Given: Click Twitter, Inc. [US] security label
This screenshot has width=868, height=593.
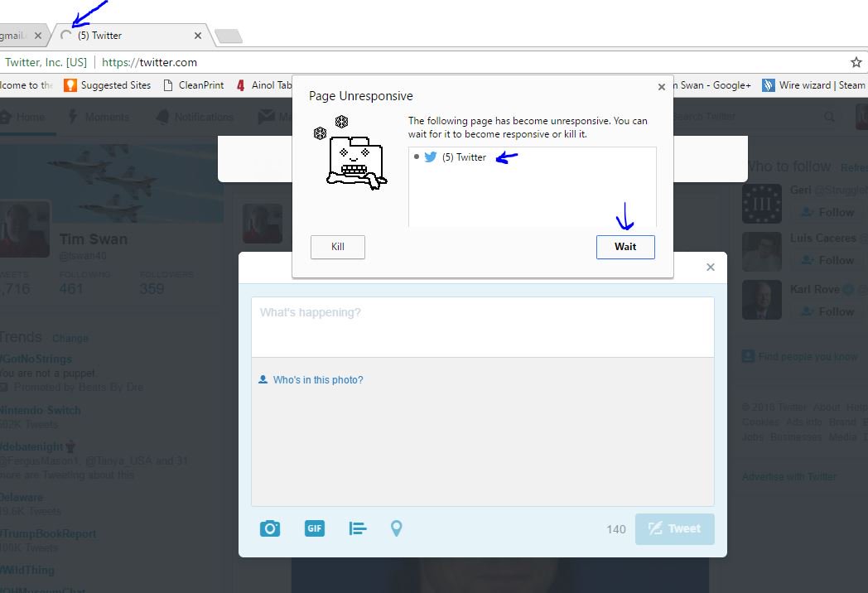Looking at the screenshot, I should click(x=46, y=62).
